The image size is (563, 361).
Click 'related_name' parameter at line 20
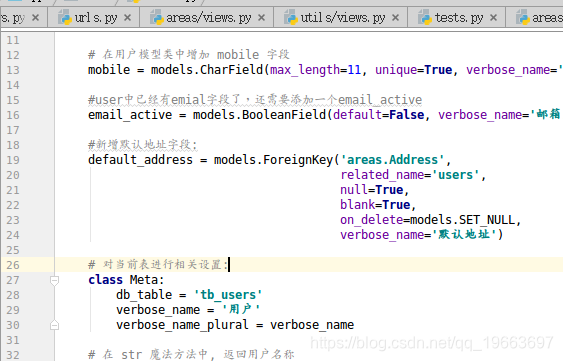click(x=382, y=175)
